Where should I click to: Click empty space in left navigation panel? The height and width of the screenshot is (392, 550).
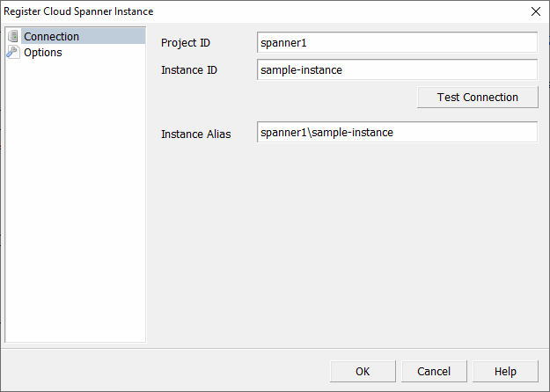(x=75, y=202)
